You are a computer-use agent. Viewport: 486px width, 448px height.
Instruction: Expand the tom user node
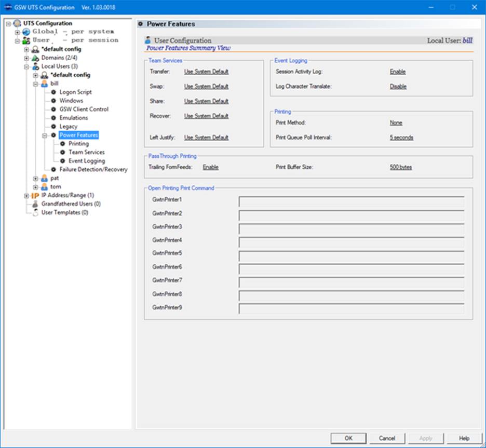click(x=36, y=187)
